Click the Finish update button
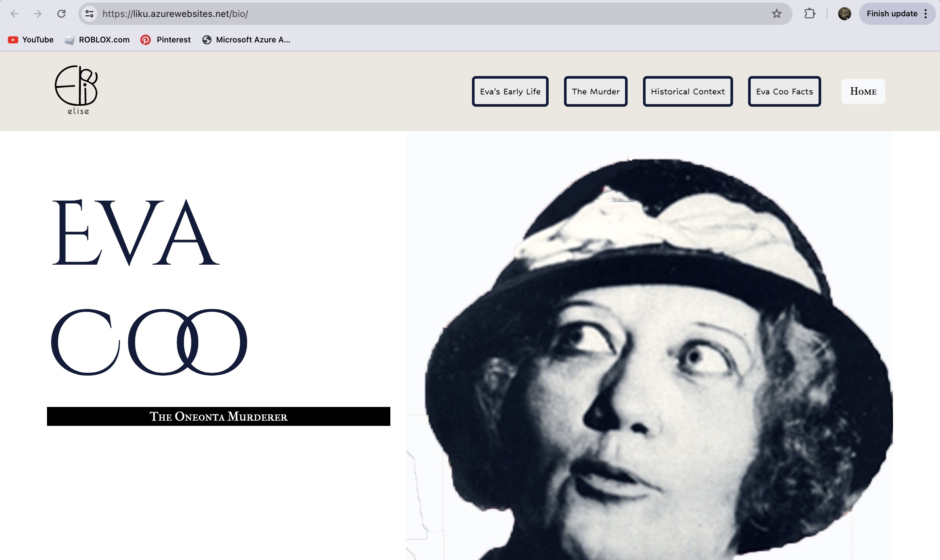The image size is (940, 560). coord(891,14)
